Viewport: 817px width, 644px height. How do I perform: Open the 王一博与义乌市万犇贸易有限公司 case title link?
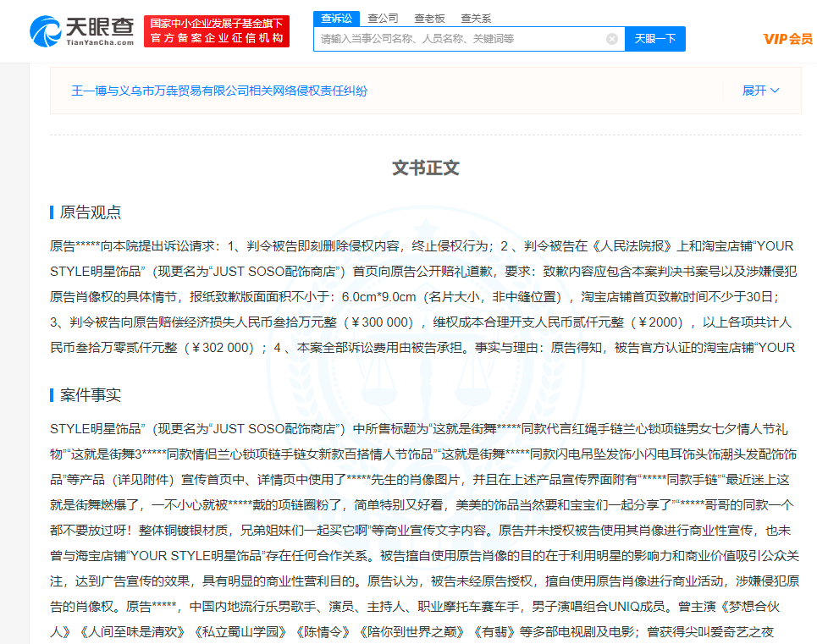pos(219,91)
